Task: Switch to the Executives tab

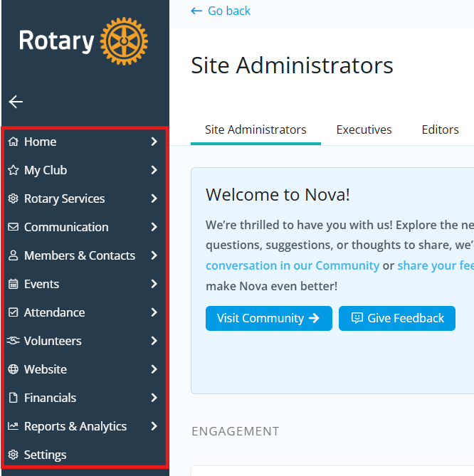Action: [x=364, y=130]
